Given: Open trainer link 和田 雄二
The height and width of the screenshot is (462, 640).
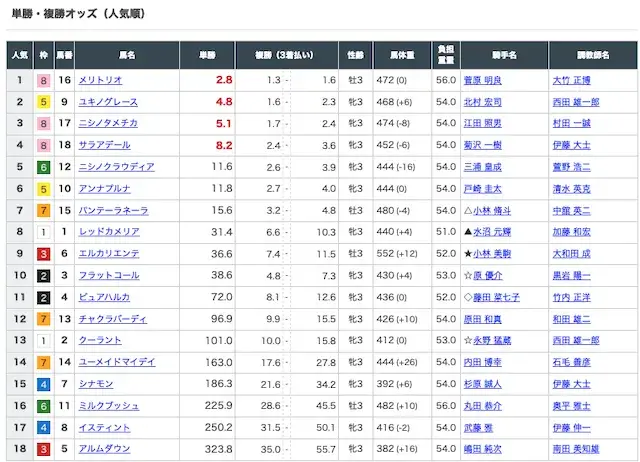Looking at the screenshot, I should (x=571, y=319).
